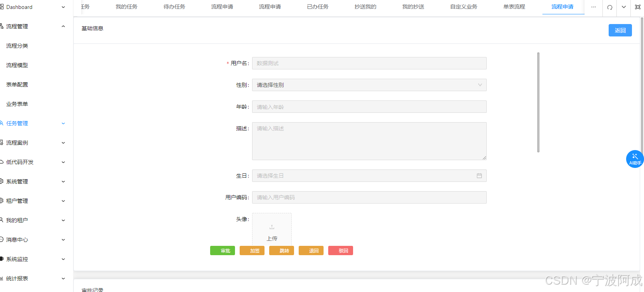Open 流程分类 in the sidebar
The image size is (644, 292).
click(x=17, y=46)
